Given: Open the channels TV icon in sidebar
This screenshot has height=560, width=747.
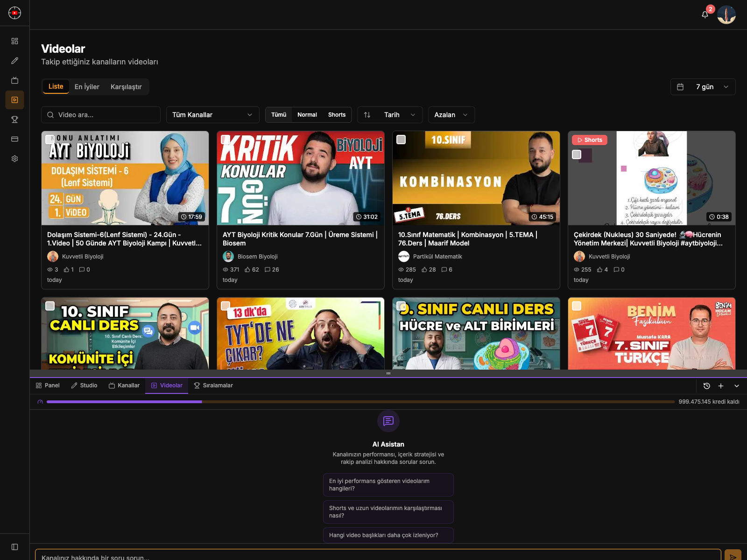Looking at the screenshot, I should [14, 80].
